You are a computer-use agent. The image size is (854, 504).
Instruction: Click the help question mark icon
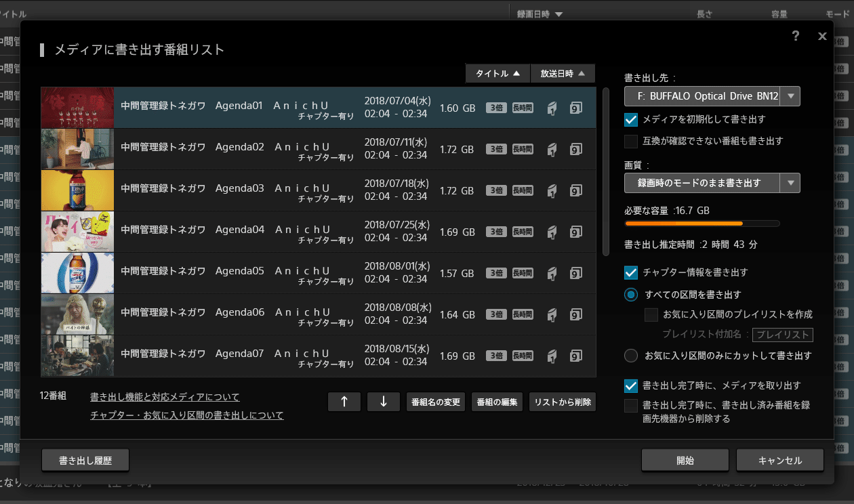795,36
